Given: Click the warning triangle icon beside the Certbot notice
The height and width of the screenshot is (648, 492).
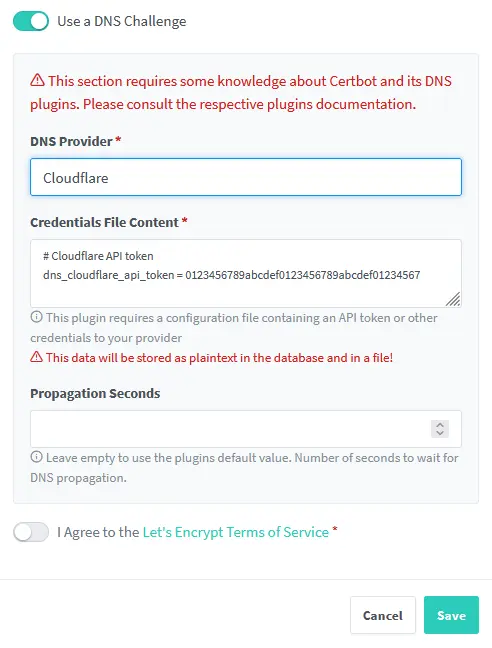Looking at the screenshot, I should [37, 80].
